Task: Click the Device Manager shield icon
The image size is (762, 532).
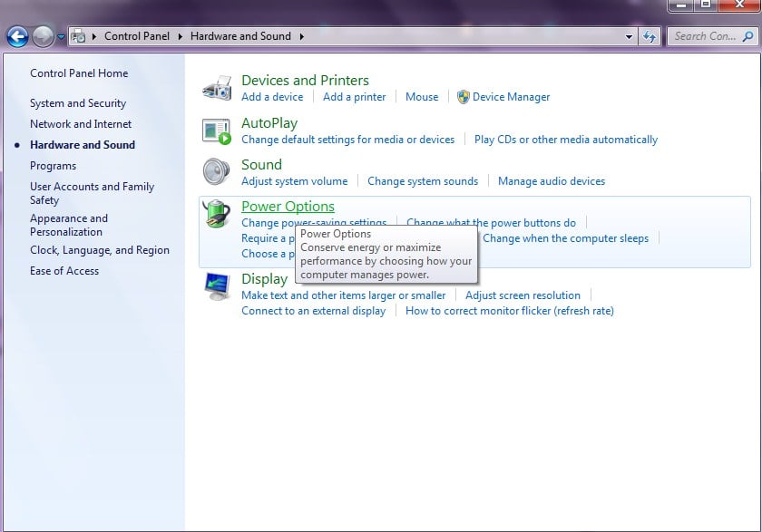Action: 464,97
